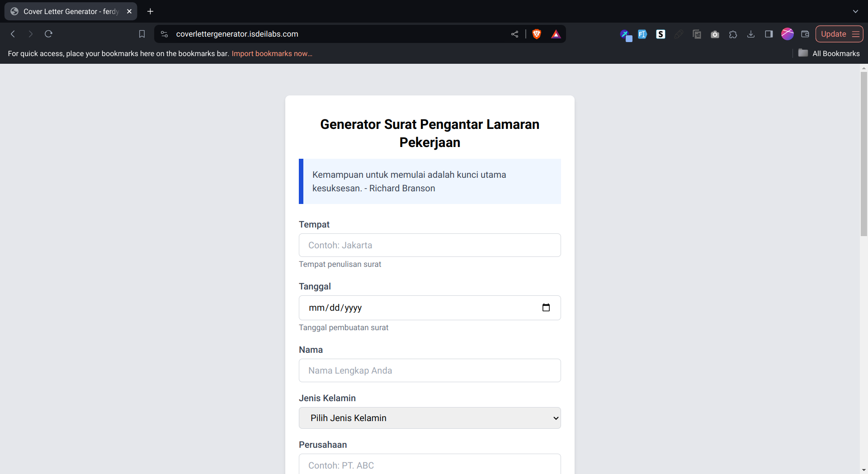Open the Tanggal calendar date picker
Viewport: 868px width, 474px height.
tap(546, 308)
